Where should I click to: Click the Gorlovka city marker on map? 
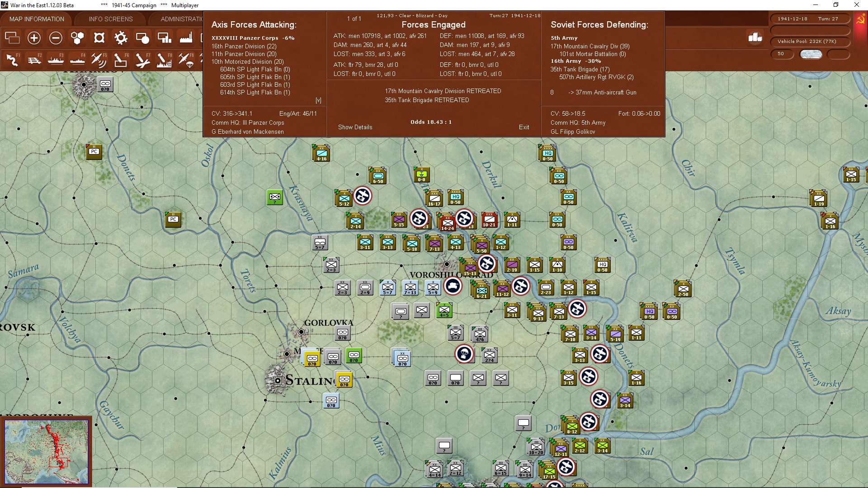click(301, 332)
